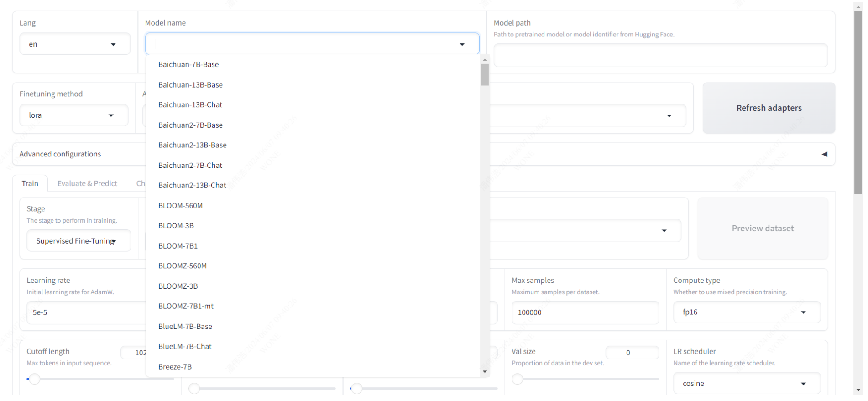Click the slider handle below Breeze-7B
868x401 pixels.
(x=194, y=389)
